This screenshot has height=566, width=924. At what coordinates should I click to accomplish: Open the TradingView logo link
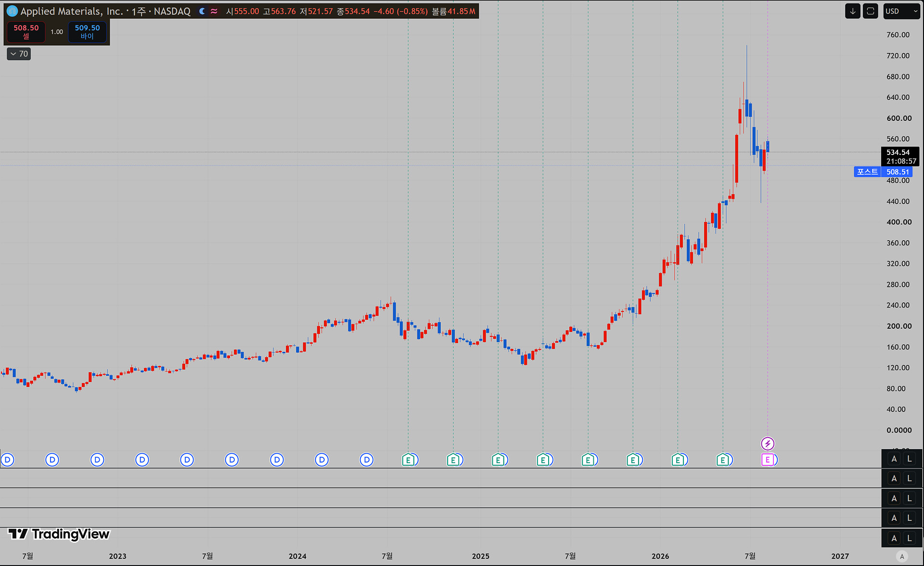click(59, 534)
